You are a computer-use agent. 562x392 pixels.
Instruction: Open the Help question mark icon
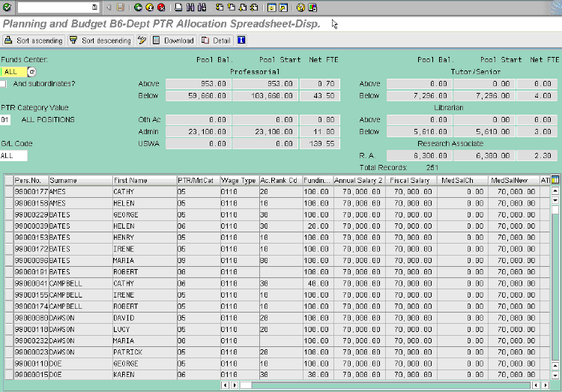[x=300, y=7]
